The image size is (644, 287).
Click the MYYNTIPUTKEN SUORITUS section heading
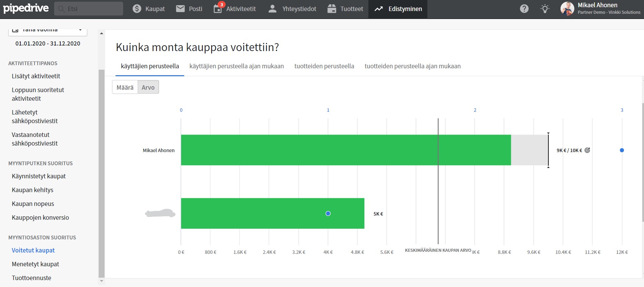(40, 164)
